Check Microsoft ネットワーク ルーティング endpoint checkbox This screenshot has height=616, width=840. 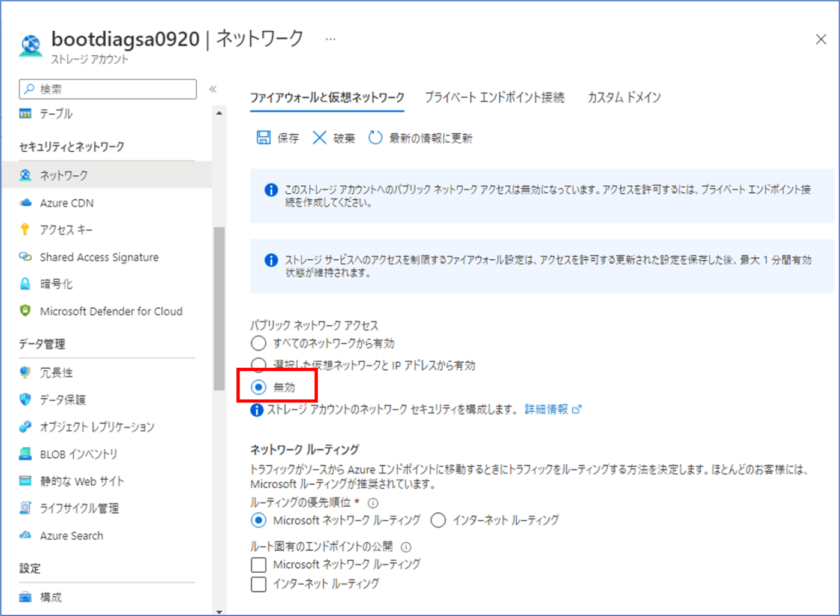259,564
